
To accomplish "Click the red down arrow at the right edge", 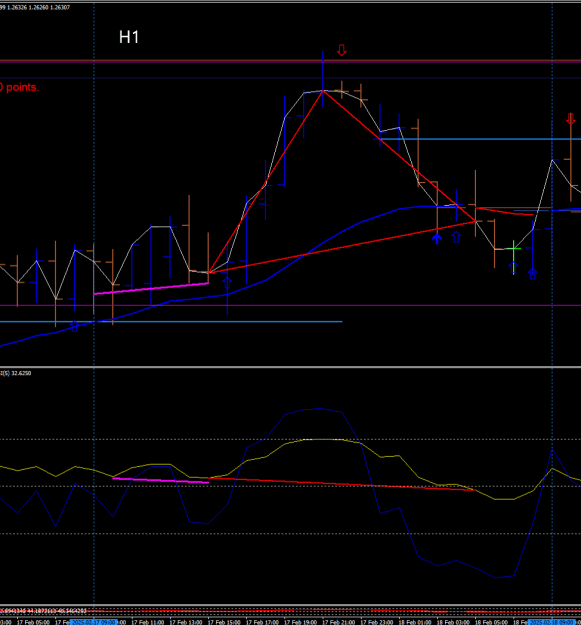I will 571,118.
